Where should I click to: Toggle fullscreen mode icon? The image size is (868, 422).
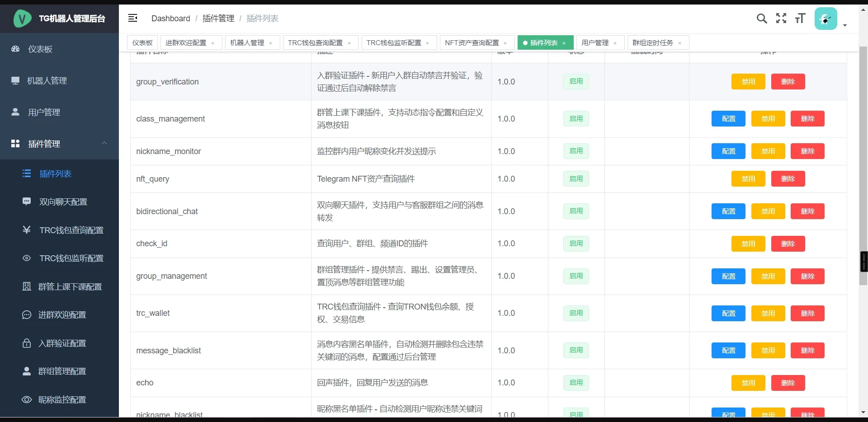(x=781, y=19)
